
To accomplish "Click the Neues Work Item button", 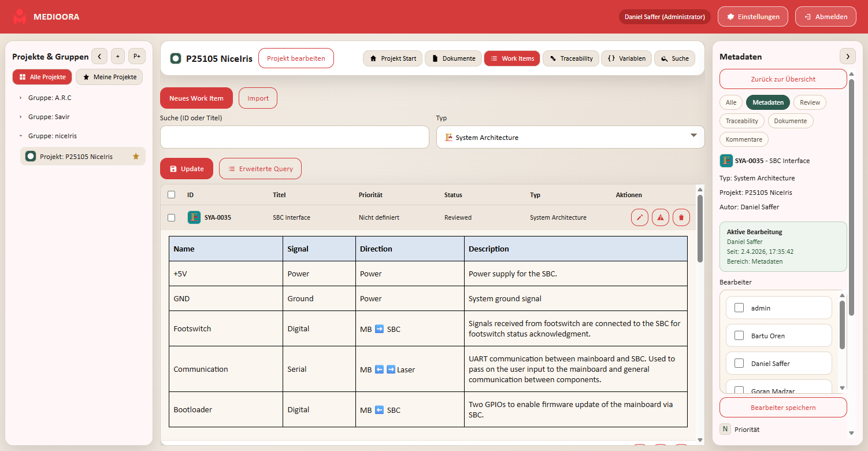I will click(196, 98).
